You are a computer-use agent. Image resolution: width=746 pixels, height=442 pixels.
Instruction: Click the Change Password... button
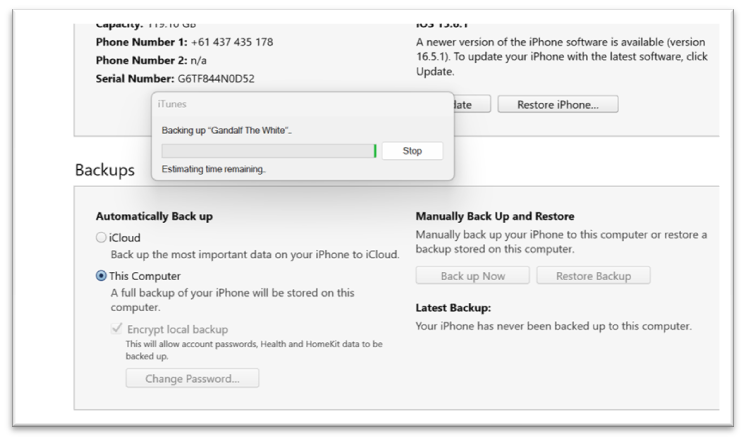pyautogui.click(x=192, y=379)
